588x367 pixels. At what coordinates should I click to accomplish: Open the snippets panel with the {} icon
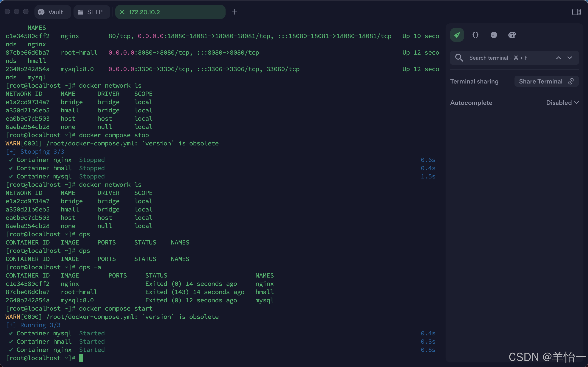point(475,35)
